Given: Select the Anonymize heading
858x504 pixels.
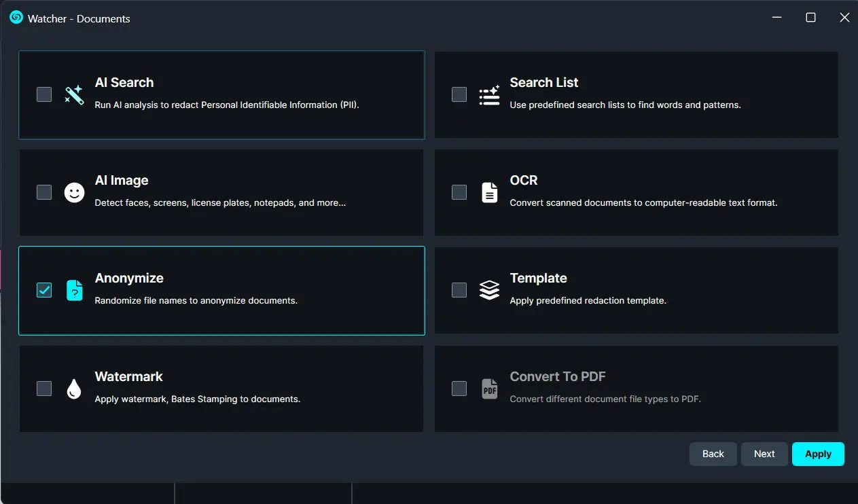Looking at the screenshot, I should coord(129,278).
